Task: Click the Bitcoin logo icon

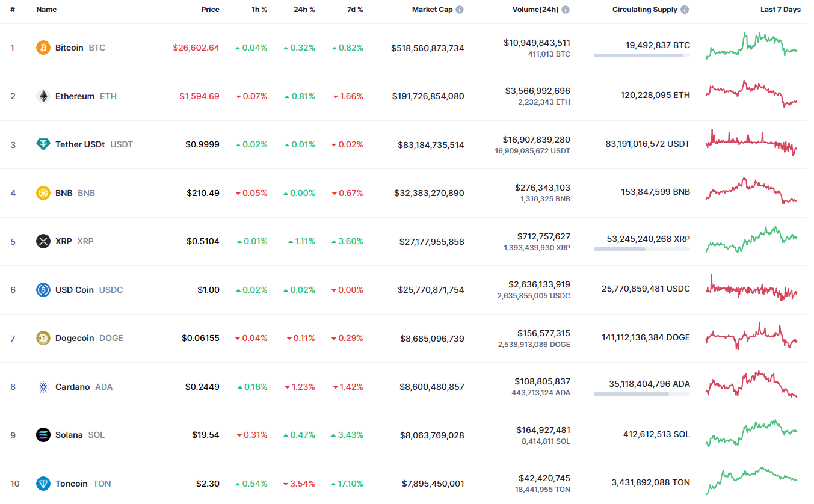Action: pyautogui.click(x=43, y=48)
